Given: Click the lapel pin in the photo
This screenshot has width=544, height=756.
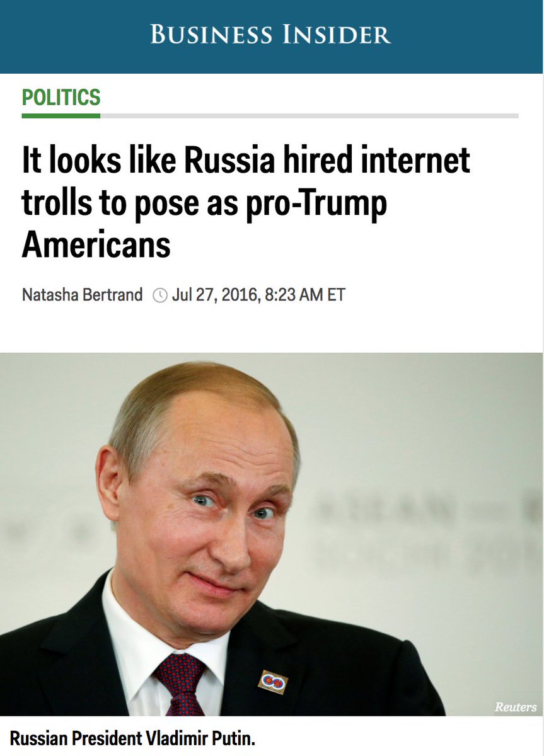Looking at the screenshot, I should click(273, 682).
